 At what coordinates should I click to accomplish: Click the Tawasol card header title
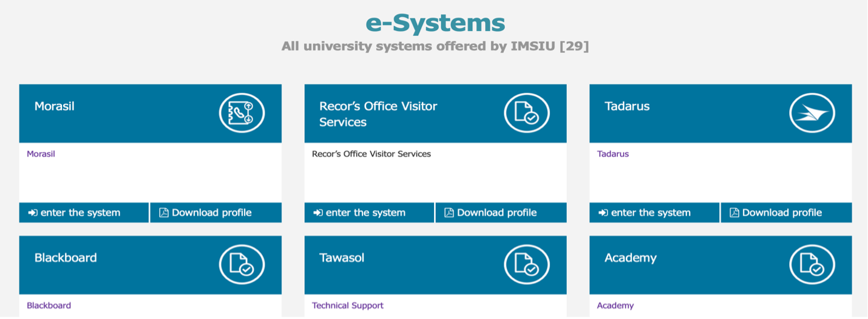pos(342,258)
